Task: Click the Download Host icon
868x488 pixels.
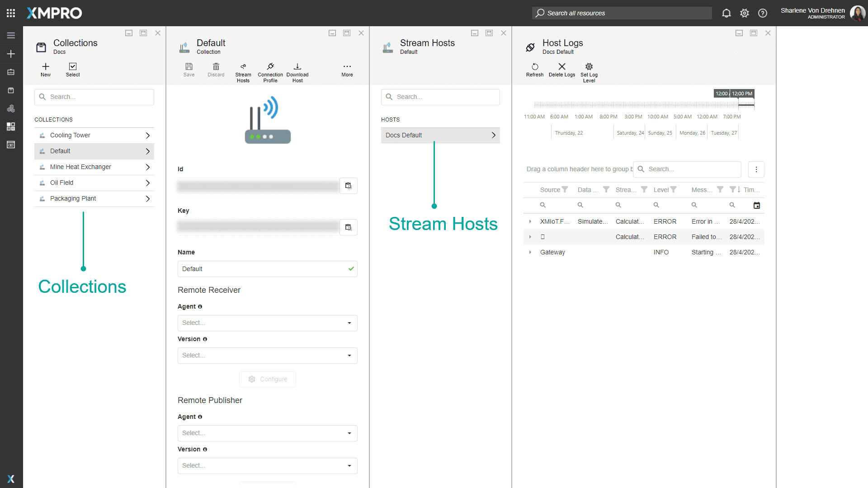Action: pyautogui.click(x=297, y=67)
